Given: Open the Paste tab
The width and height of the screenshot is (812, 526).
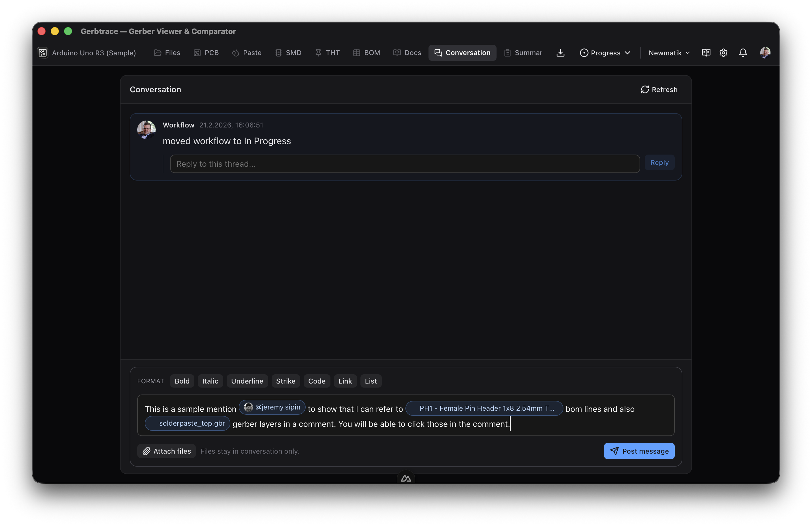Looking at the screenshot, I should point(247,53).
